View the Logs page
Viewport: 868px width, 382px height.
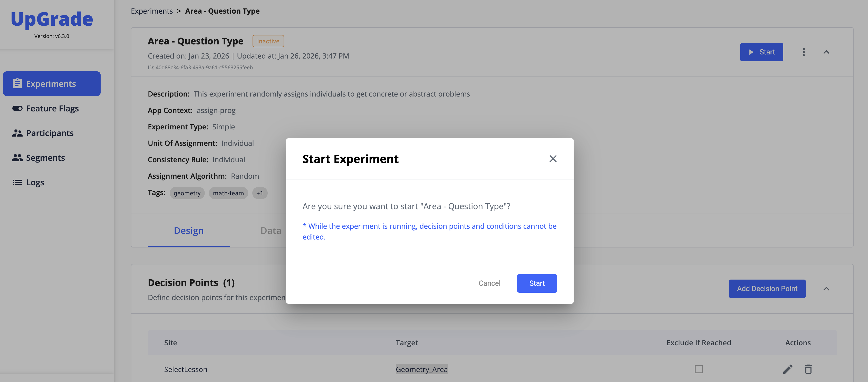(x=35, y=182)
